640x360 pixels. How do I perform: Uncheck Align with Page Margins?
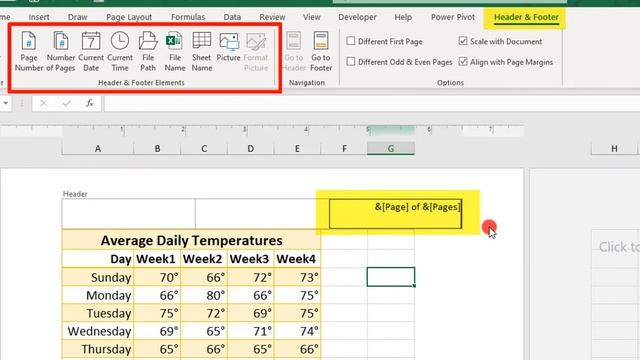coord(463,61)
